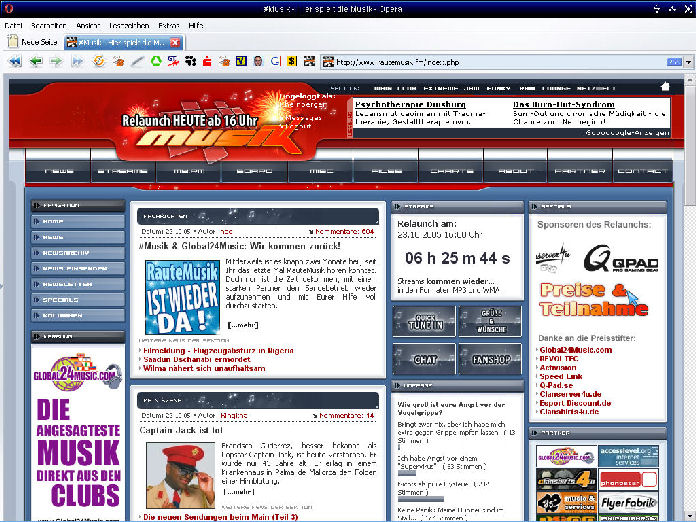Click the Neue Seite page icon
The width and height of the screenshot is (696, 522).
[13, 42]
